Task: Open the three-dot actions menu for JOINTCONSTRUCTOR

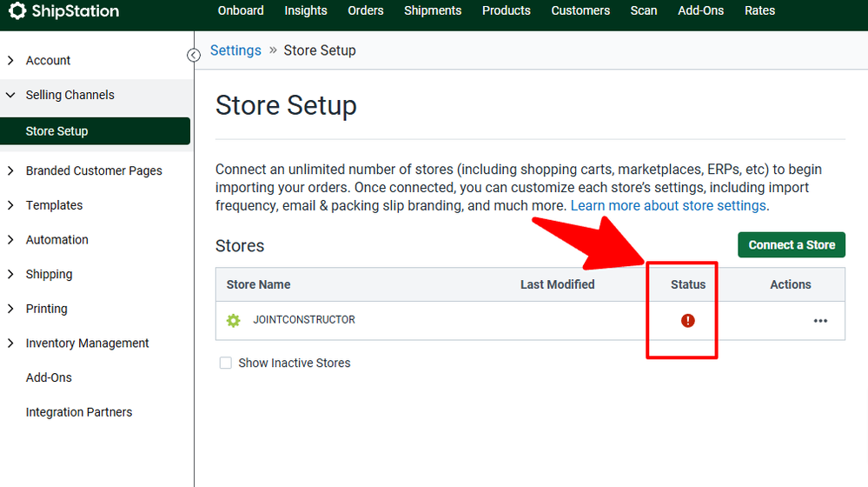Action: click(x=820, y=321)
